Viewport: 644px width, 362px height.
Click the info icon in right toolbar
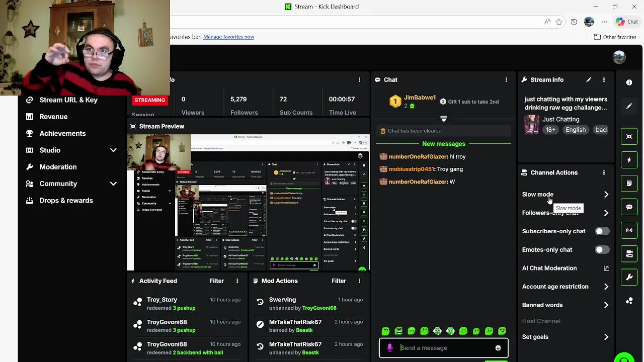[629, 82]
